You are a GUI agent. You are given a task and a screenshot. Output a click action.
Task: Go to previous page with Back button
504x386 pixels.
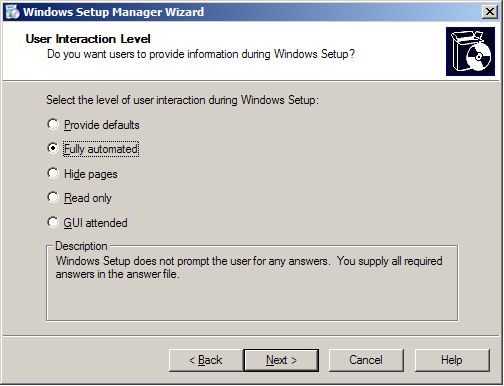click(x=206, y=360)
